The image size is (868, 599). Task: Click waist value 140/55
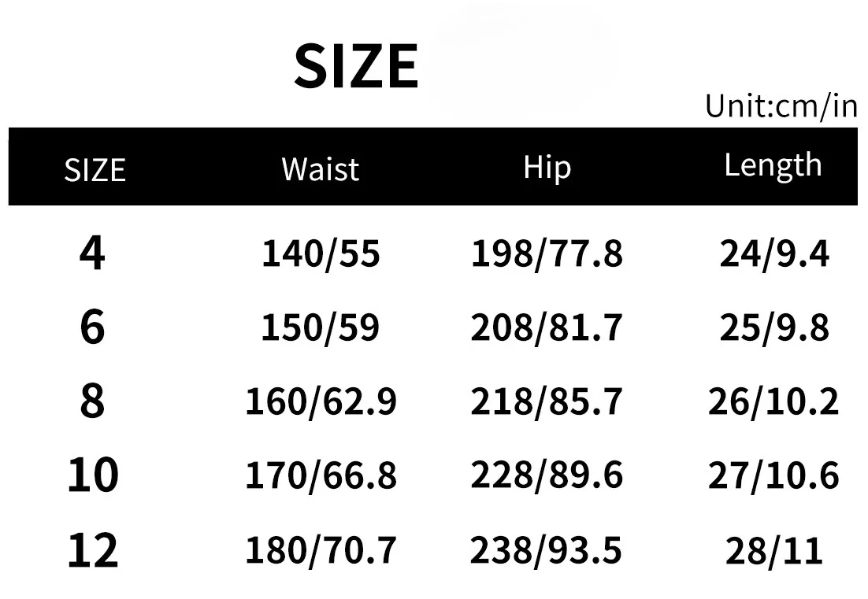[321, 254]
